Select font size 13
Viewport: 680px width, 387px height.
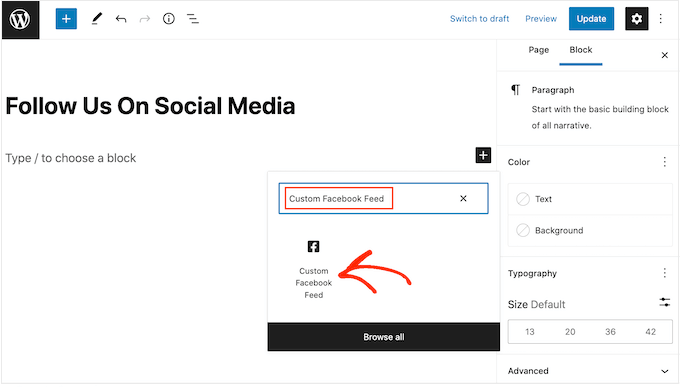[x=530, y=332]
